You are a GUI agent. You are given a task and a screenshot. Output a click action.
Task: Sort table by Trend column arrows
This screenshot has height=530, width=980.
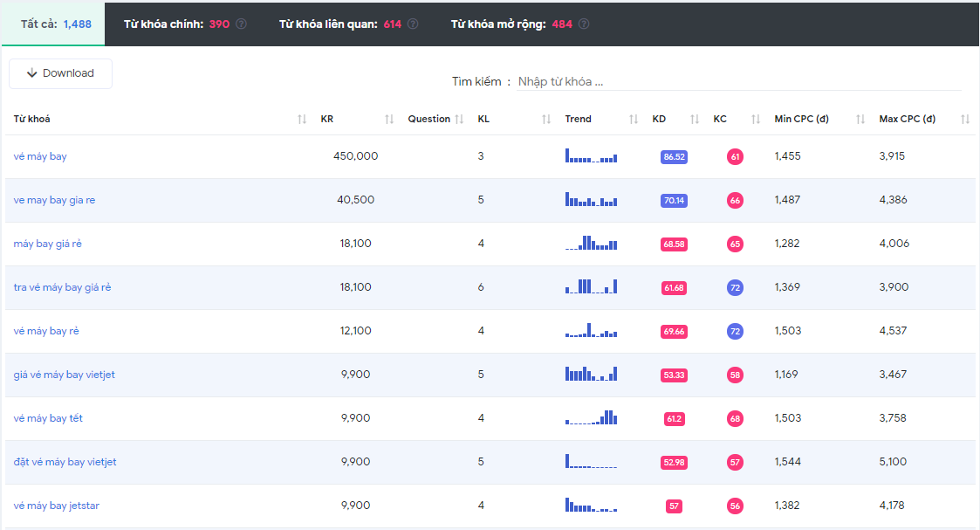[x=634, y=119]
